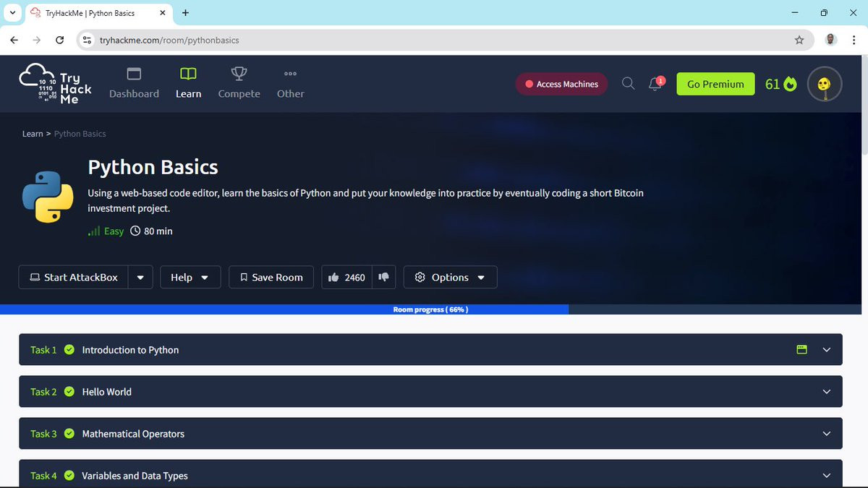Expand Task 2 Hello World

click(430, 392)
